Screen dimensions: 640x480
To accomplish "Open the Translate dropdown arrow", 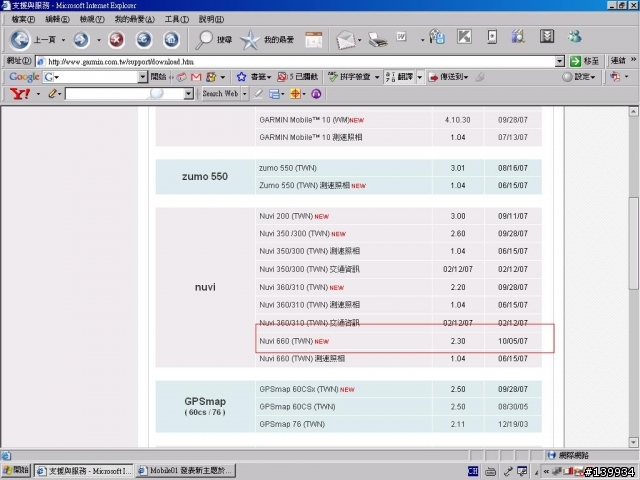I will click(x=419, y=77).
